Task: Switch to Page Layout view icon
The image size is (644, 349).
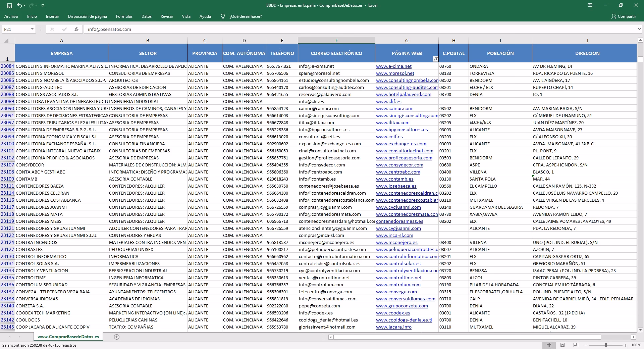Action: coord(562,345)
